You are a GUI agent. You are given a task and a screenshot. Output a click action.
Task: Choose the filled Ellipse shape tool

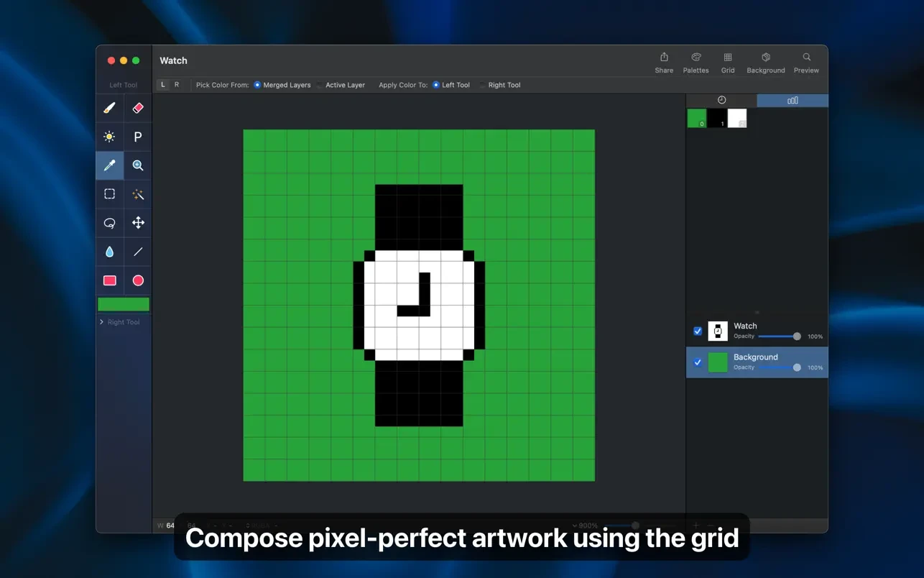138,280
